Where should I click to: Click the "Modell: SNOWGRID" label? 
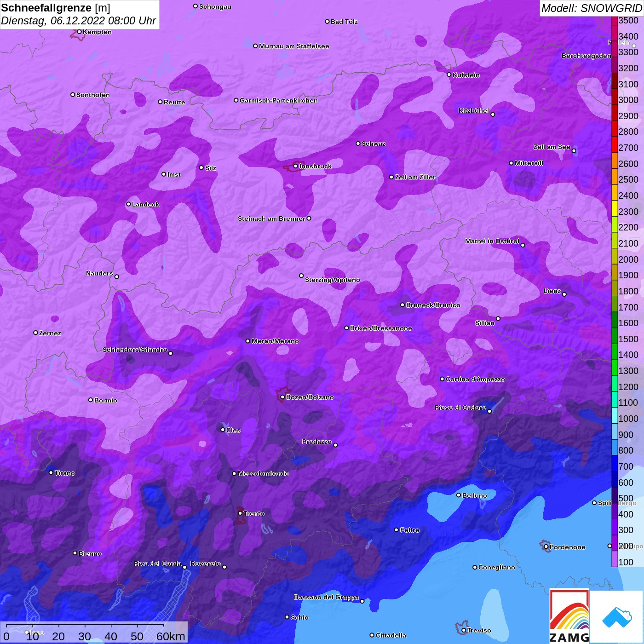pos(592,8)
